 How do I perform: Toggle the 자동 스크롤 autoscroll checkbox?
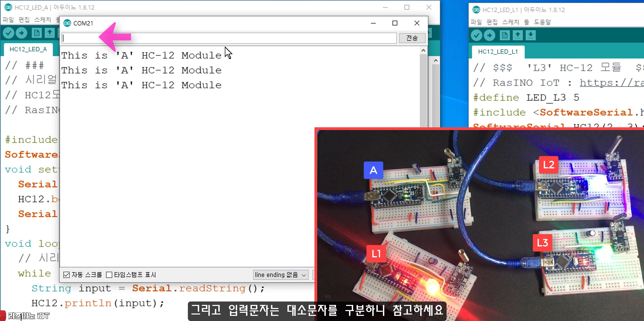pyautogui.click(x=67, y=275)
